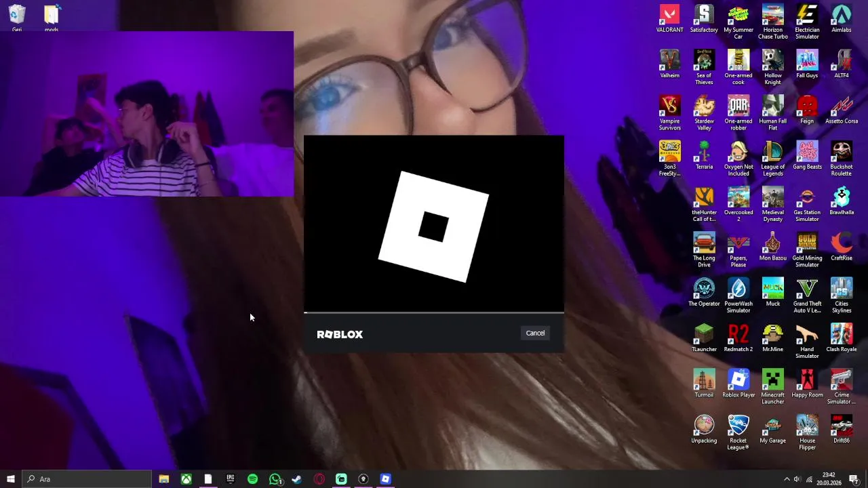
Task: Select the Drift86 shortcut
Action: coord(842,429)
